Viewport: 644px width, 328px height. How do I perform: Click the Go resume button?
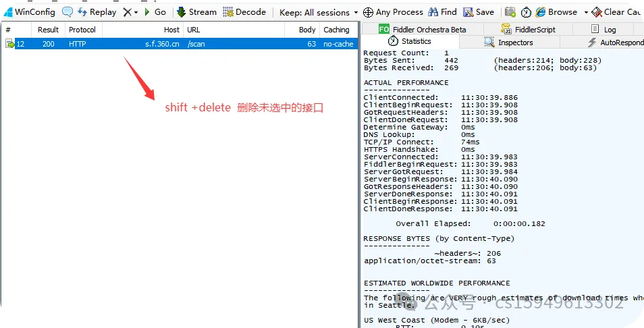(x=155, y=12)
